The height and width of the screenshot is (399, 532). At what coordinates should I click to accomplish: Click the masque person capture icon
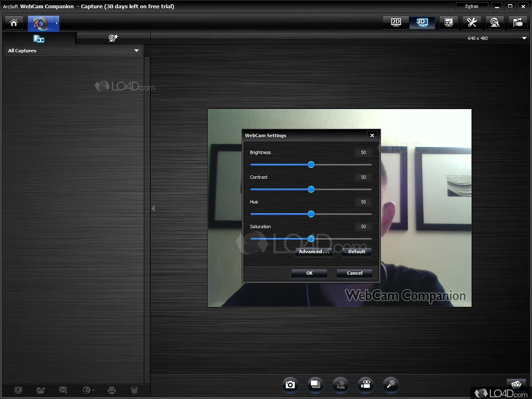[340, 384]
